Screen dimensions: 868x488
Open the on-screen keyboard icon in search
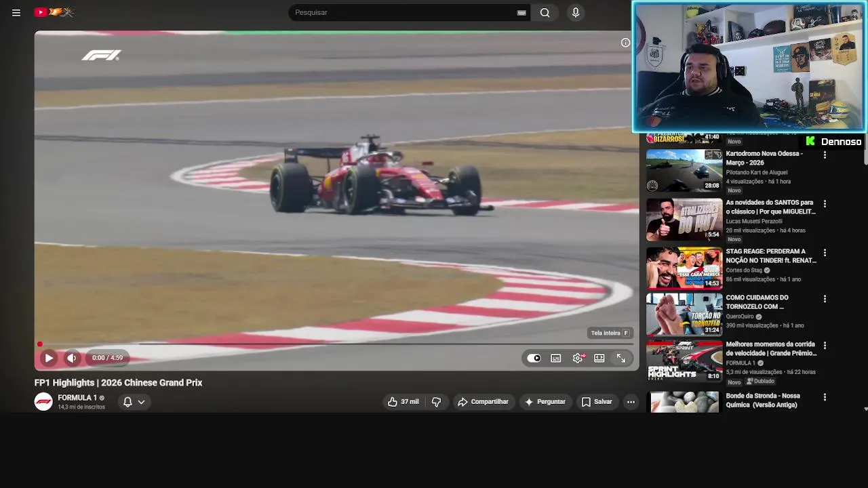[521, 12]
